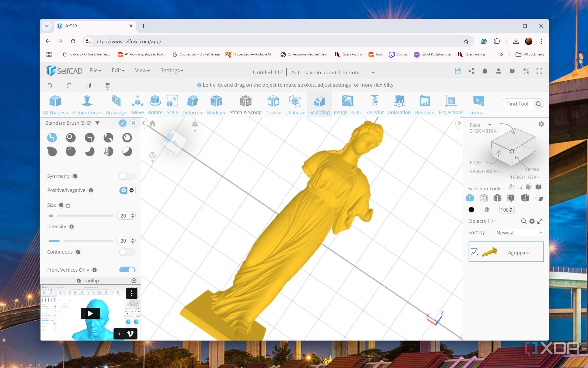588x368 pixels.
Task: Select the Rotate tool
Action: (x=155, y=105)
